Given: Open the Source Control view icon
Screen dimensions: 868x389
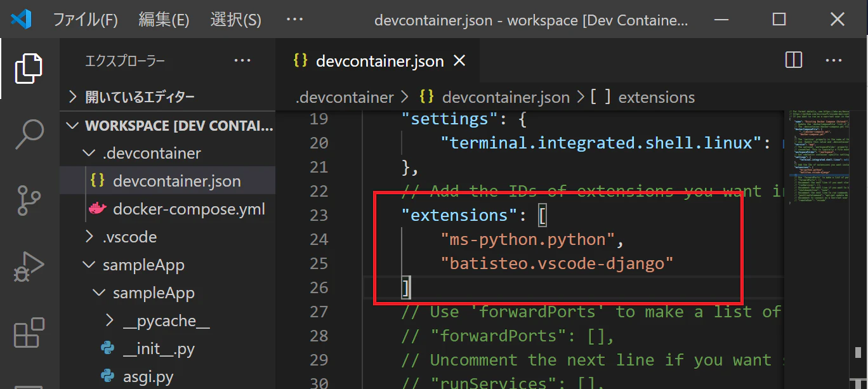Looking at the screenshot, I should pyautogui.click(x=29, y=201).
